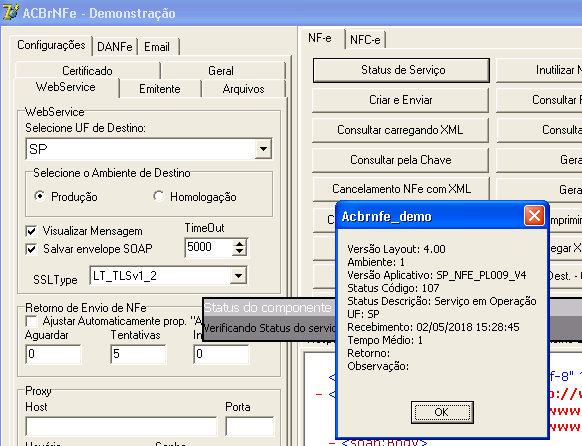Select the WebService sub-tab
582x446 pixels.
(x=66, y=87)
